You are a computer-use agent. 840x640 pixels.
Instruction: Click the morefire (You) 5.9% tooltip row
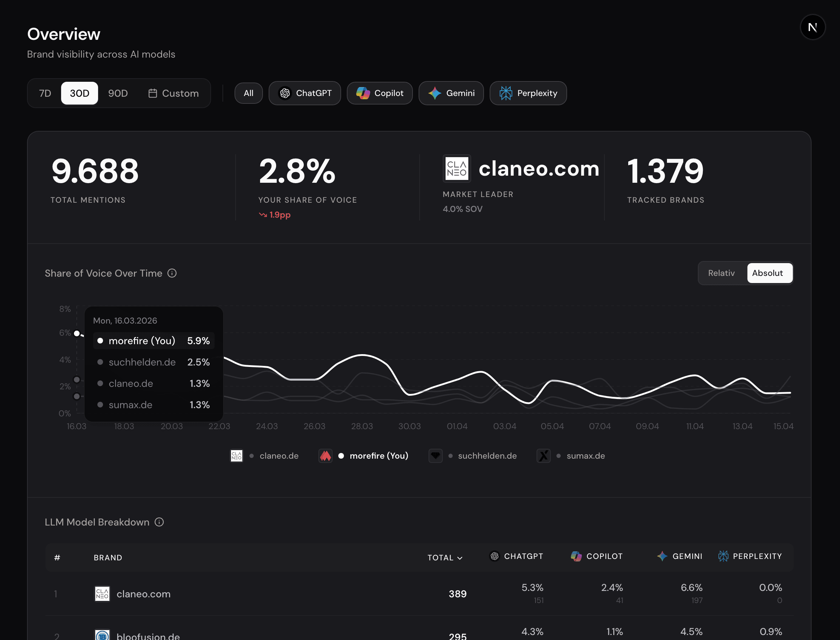(154, 341)
